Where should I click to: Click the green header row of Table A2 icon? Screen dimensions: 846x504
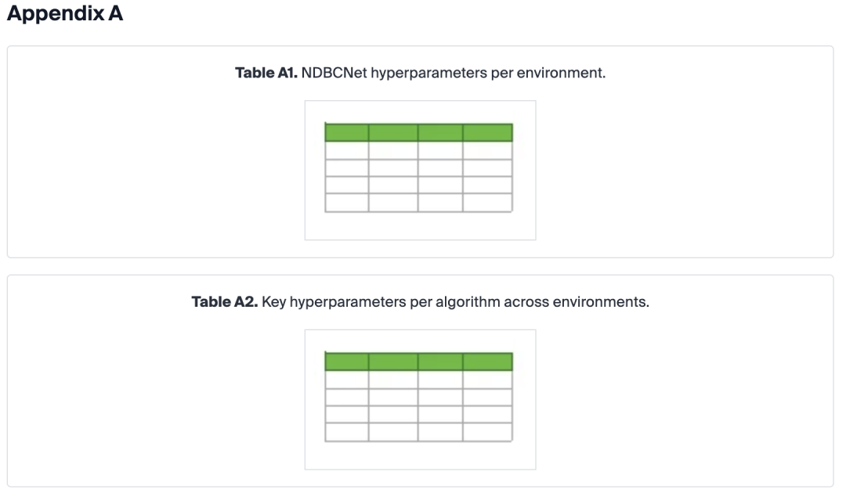(x=418, y=362)
